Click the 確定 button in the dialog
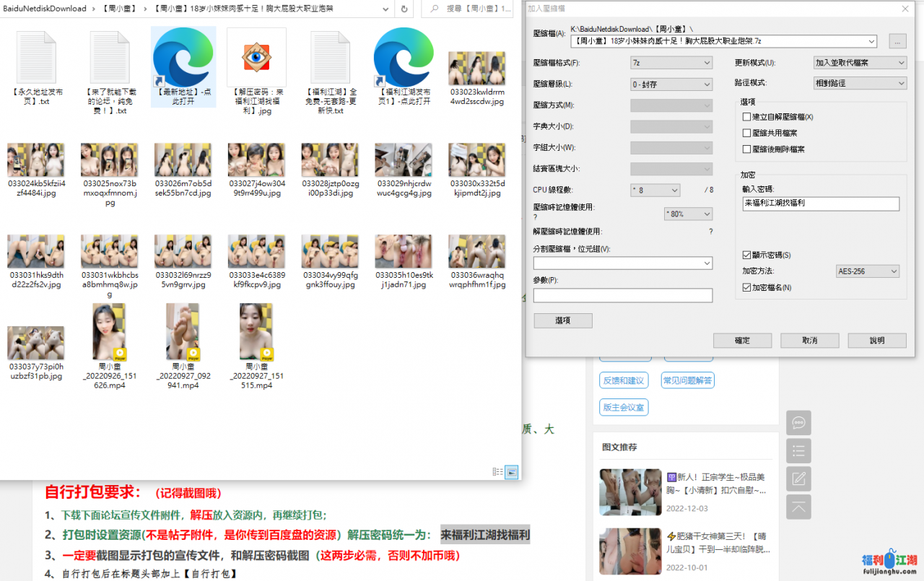This screenshot has width=924, height=581. (741, 341)
